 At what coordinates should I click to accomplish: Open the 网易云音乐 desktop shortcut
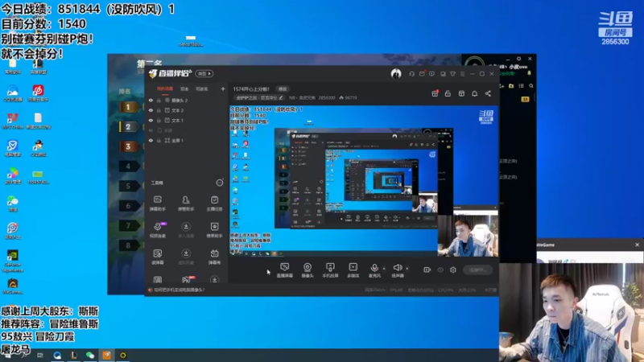point(38,93)
